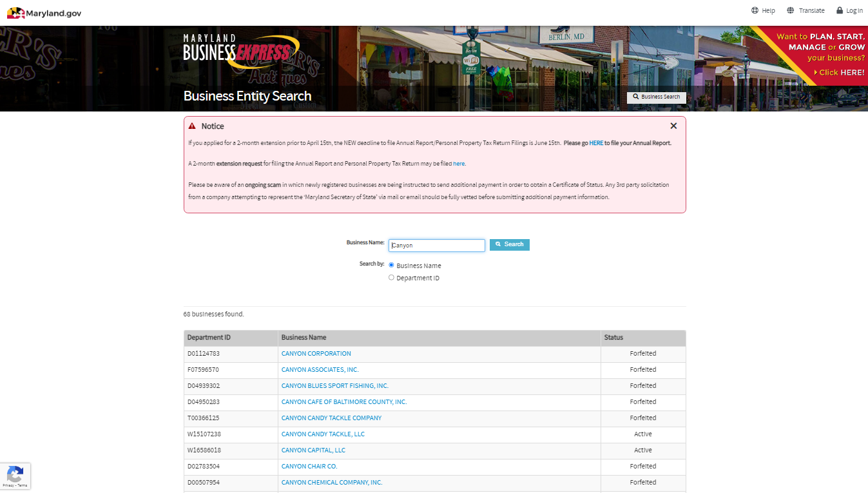Open CANYON CHEMICAL COMPANY, INC.
The height and width of the screenshot is (493, 868).
click(x=332, y=483)
